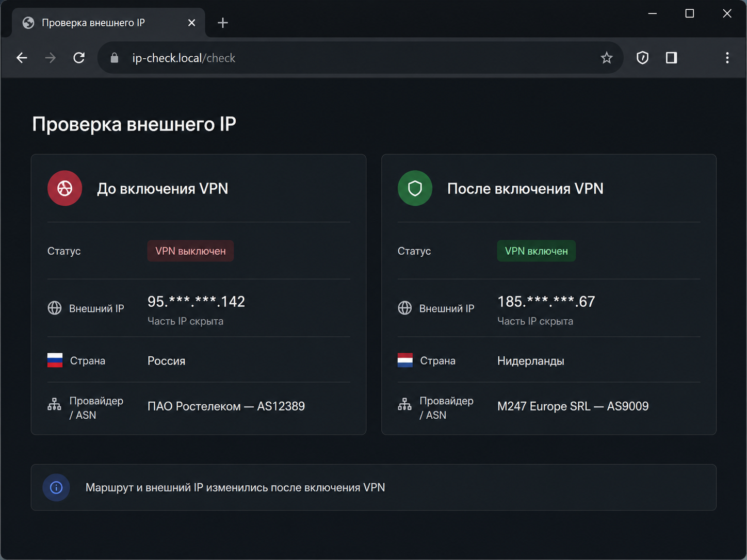Click globe icon beside Внешний IP in right card
The width and height of the screenshot is (747, 560).
point(405,308)
